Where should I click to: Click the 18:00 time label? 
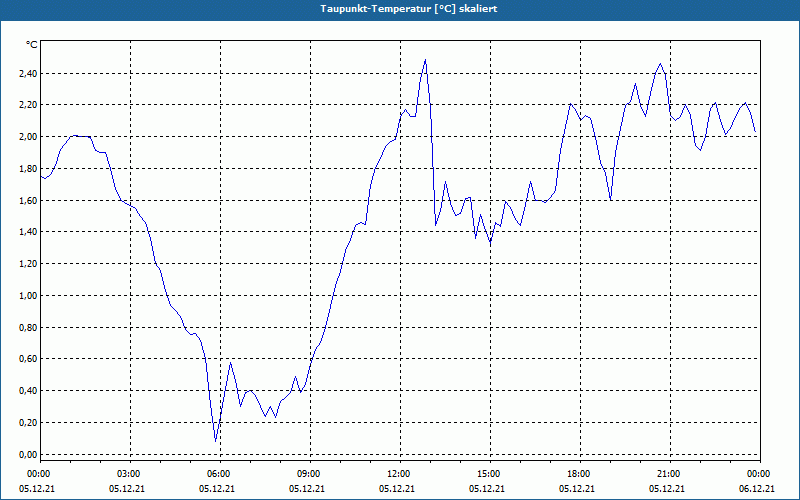[x=580, y=474]
